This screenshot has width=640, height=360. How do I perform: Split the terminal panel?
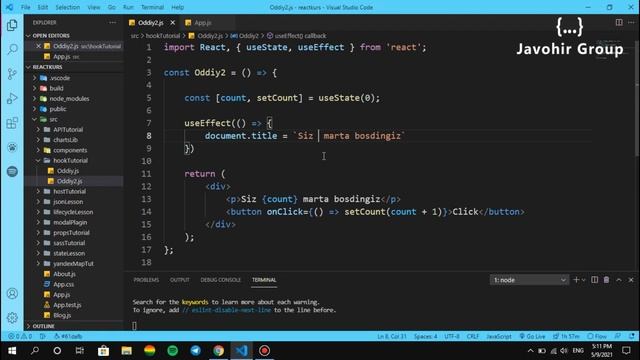[594, 280]
